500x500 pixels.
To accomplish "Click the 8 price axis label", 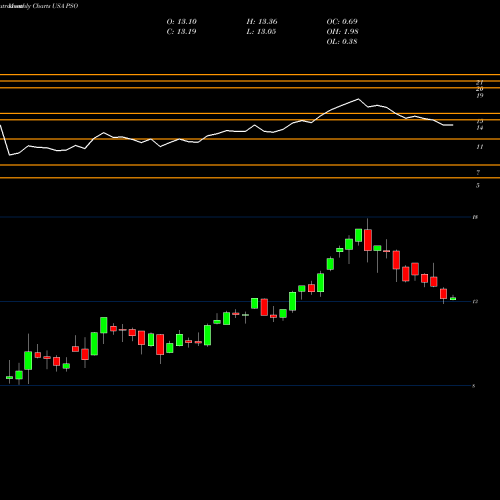I will 474,386.
